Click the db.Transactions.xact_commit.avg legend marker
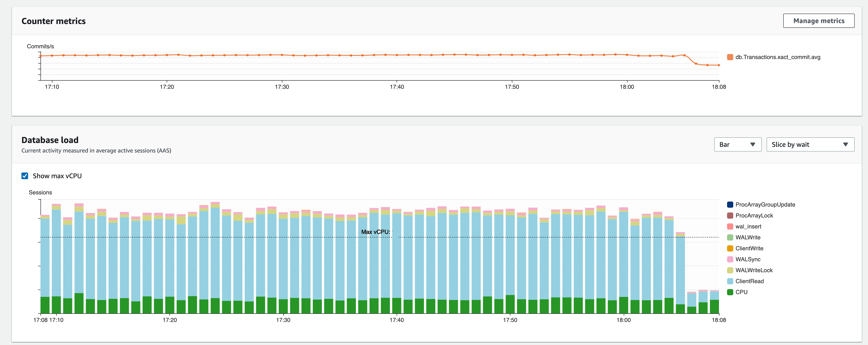868x345 pixels. click(x=730, y=57)
